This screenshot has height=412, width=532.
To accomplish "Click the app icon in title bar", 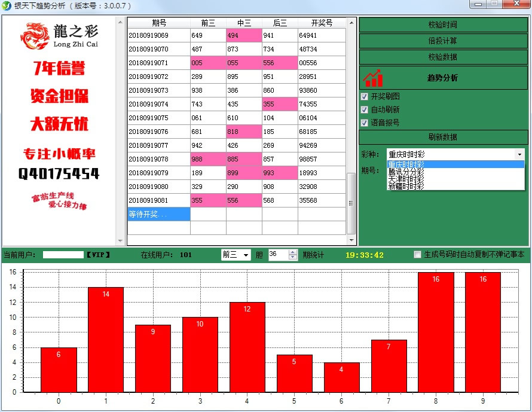I will pos(7,5).
